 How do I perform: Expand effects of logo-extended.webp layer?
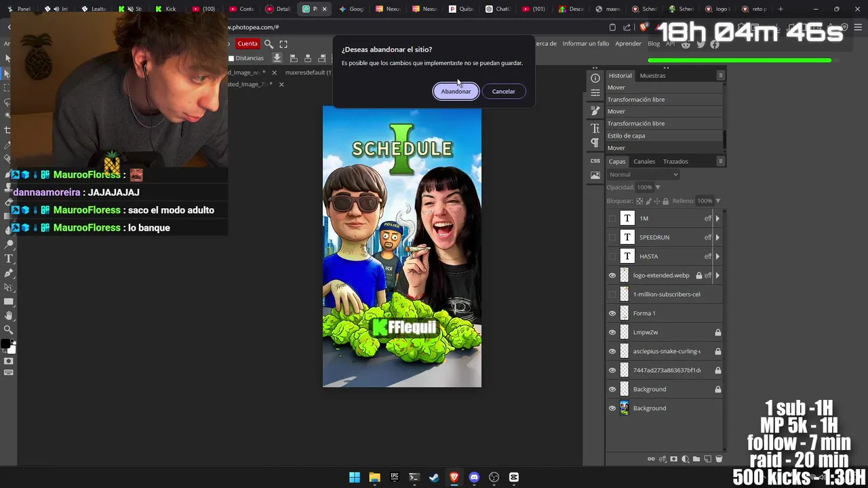click(x=717, y=275)
